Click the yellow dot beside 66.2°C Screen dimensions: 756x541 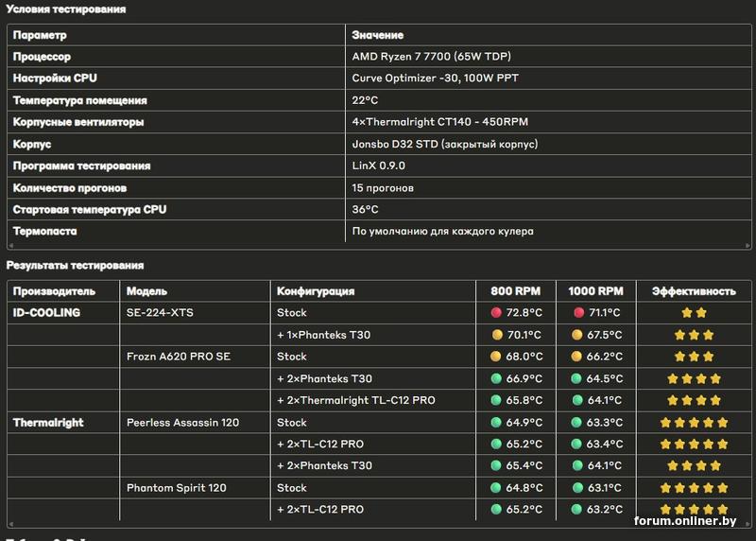pos(576,357)
